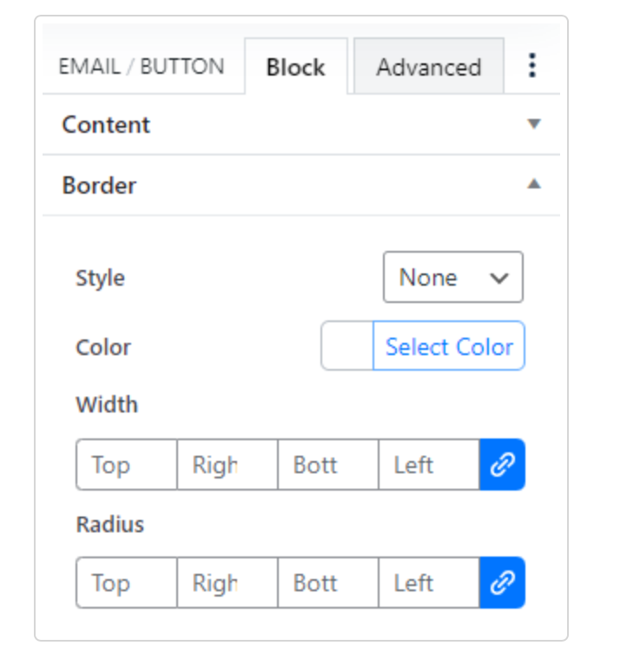Switch to the Block tab
Screen dimensions: 627x672
coord(295,67)
